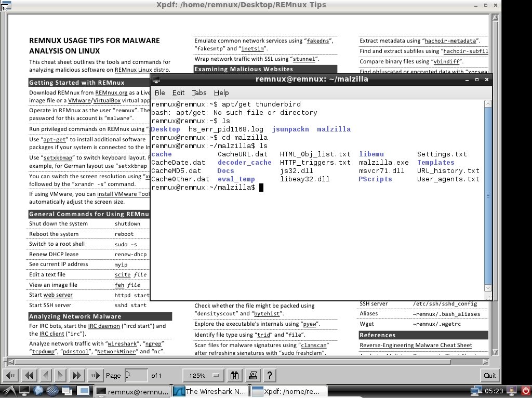Click the apt-get link in PDF
The image size is (532, 398).
coord(55,139)
